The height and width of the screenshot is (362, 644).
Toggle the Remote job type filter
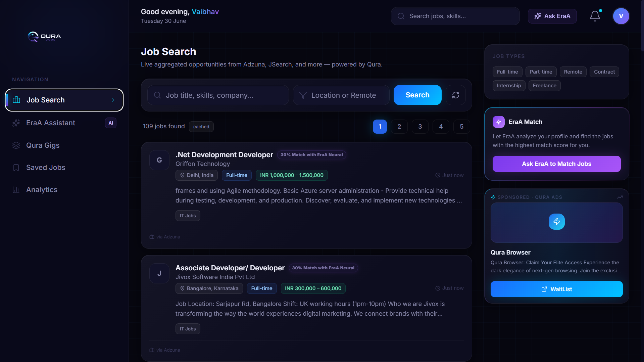point(573,72)
